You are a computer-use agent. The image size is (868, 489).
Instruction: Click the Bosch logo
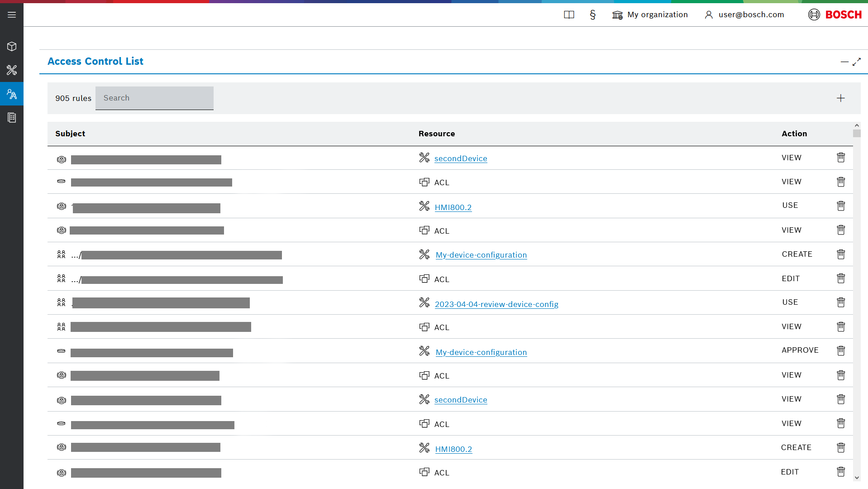click(x=835, y=15)
